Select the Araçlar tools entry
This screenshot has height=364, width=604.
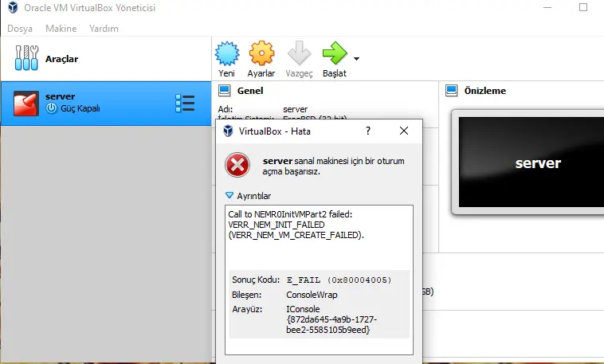(x=106, y=59)
